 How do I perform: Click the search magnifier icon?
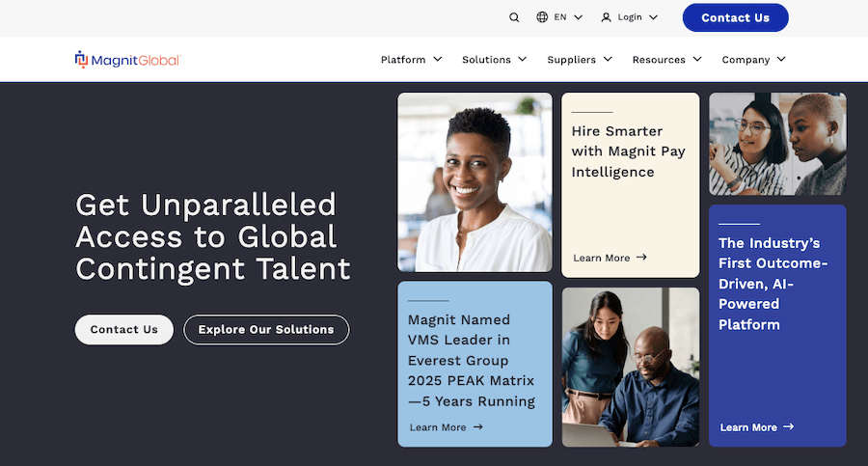coord(514,17)
